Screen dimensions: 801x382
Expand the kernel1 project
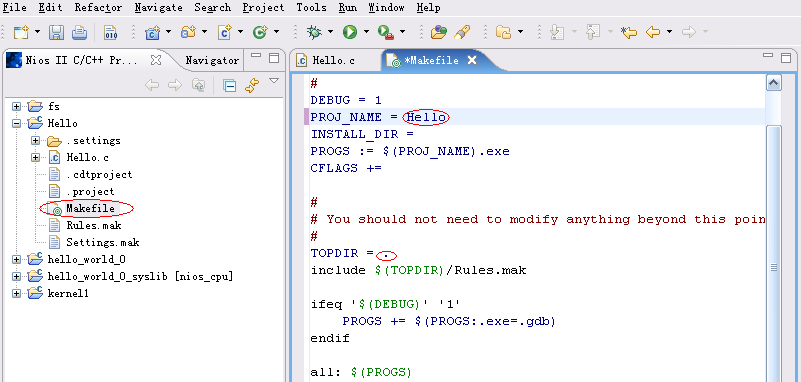(17, 293)
